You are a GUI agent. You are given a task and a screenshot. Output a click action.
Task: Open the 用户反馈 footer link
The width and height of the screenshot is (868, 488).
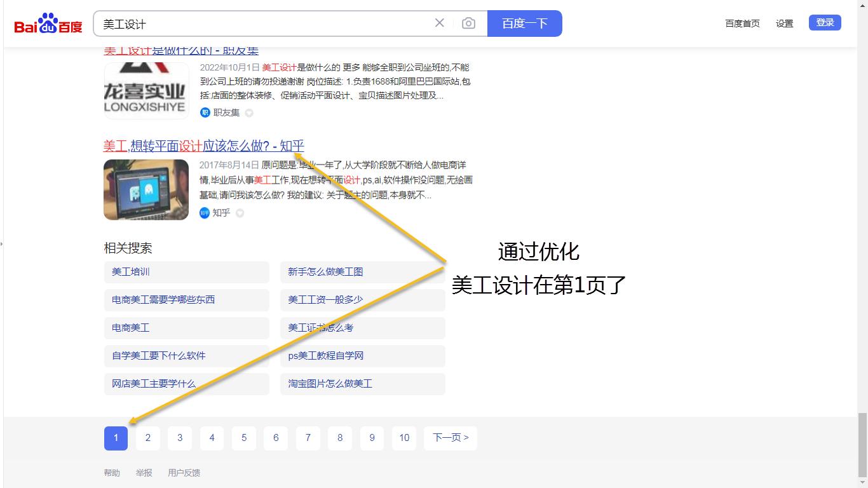pos(184,472)
